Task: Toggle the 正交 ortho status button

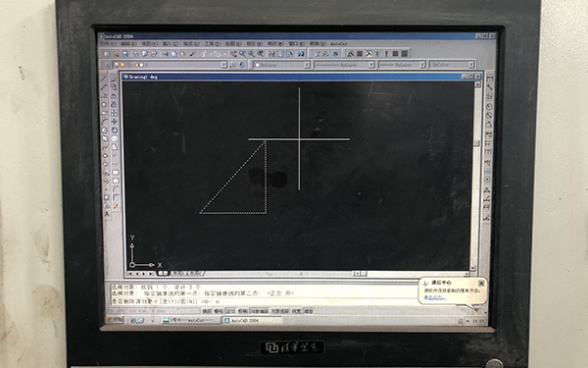Action: [230, 311]
